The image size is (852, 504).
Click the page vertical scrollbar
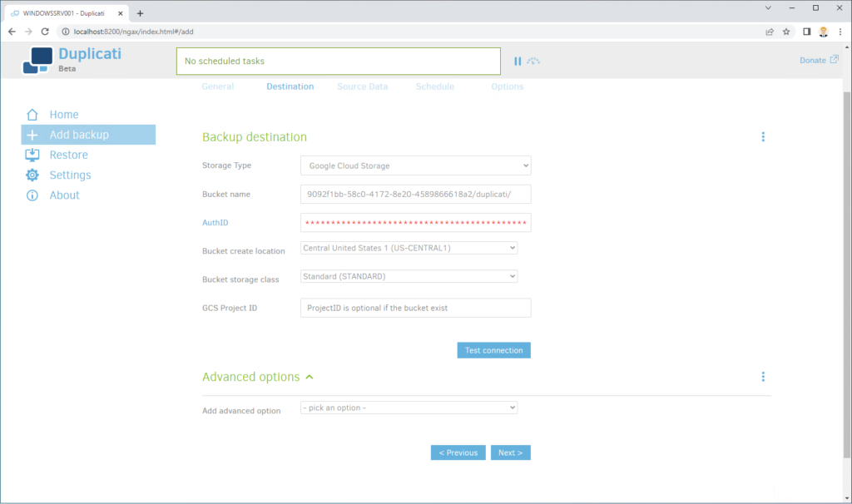847,274
